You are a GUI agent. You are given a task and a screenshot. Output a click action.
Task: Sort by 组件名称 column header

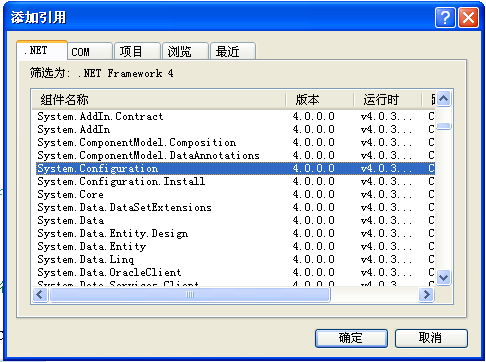click(159, 99)
